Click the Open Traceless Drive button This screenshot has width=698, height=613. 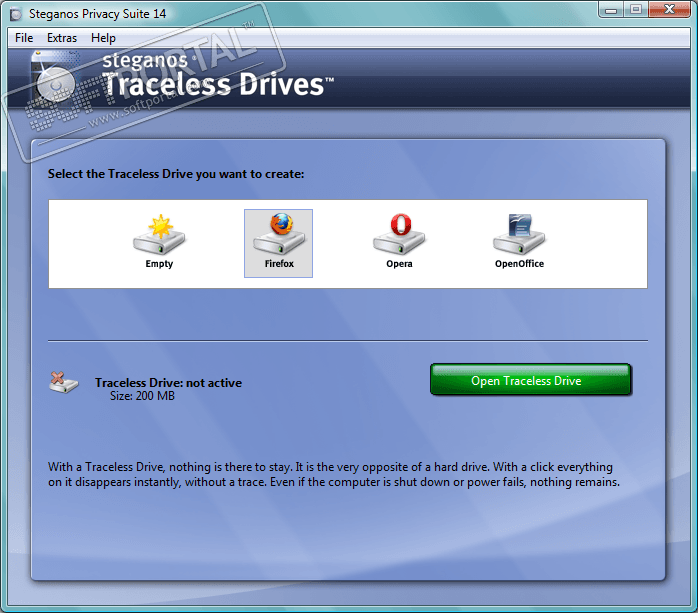coord(531,380)
